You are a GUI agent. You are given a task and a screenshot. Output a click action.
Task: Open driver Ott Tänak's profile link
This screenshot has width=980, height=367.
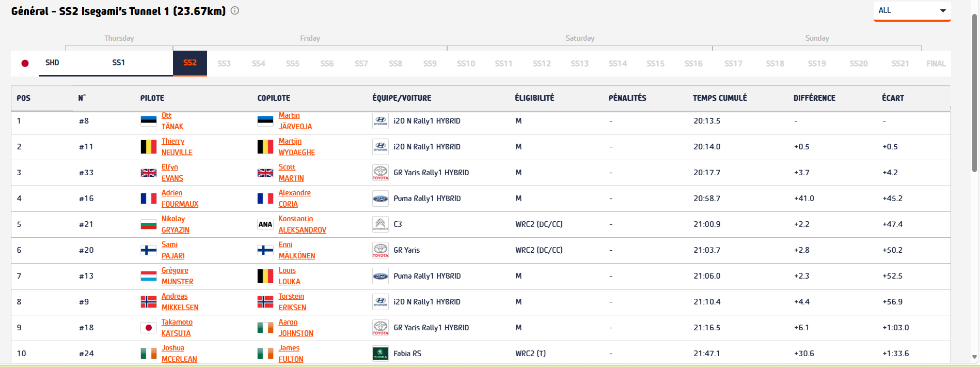click(x=172, y=121)
